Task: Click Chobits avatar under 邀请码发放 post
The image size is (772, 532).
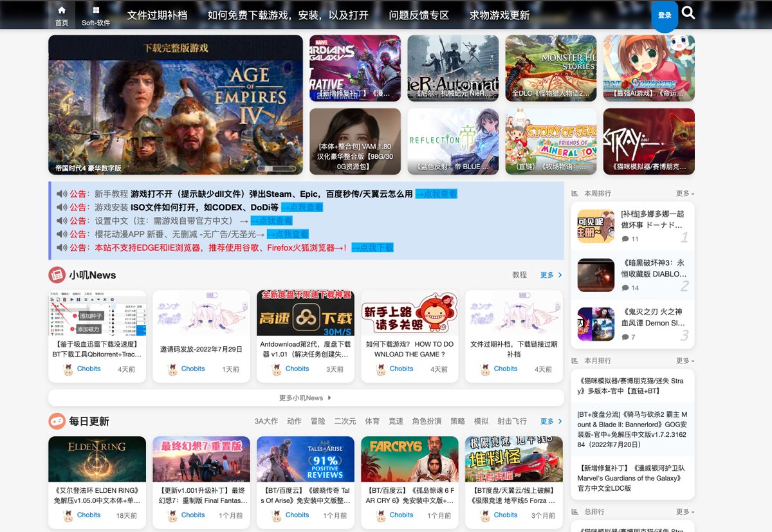Action: pyautogui.click(x=172, y=369)
